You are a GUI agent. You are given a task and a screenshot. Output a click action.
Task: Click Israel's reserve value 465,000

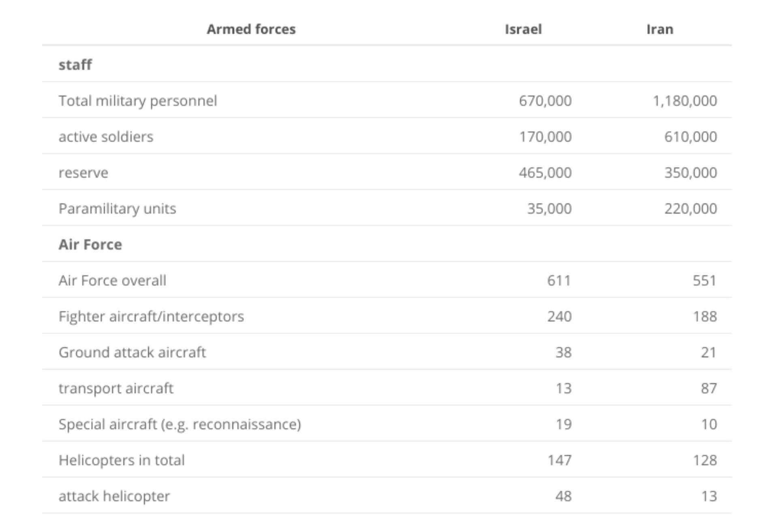pyautogui.click(x=545, y=173)
